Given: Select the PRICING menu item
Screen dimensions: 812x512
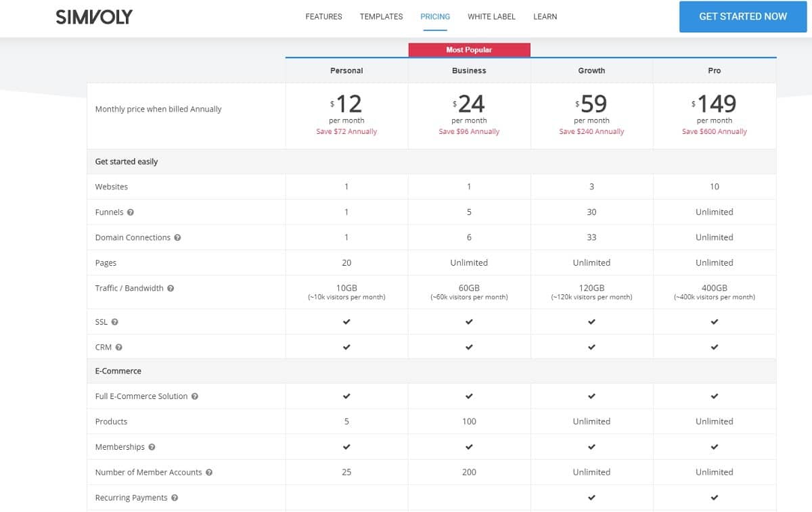Looking at the screenshot, I should (435, 16).
